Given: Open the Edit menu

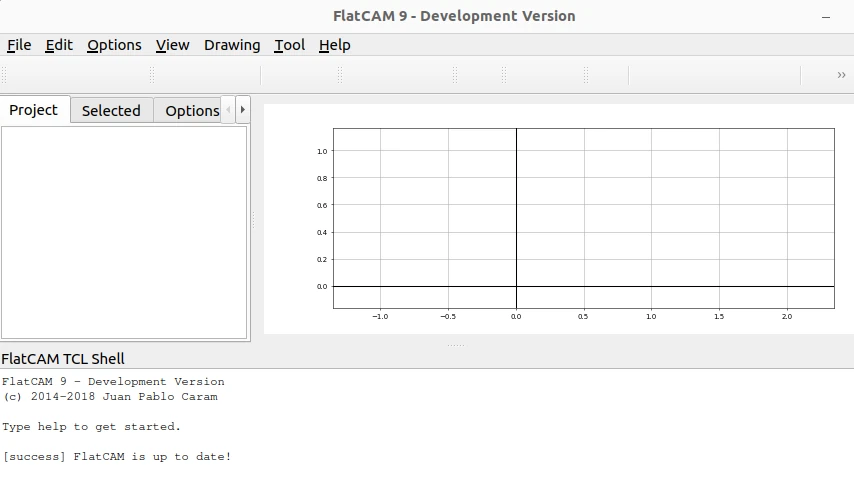Looking at the screenshot, I should tap(59, 45).
